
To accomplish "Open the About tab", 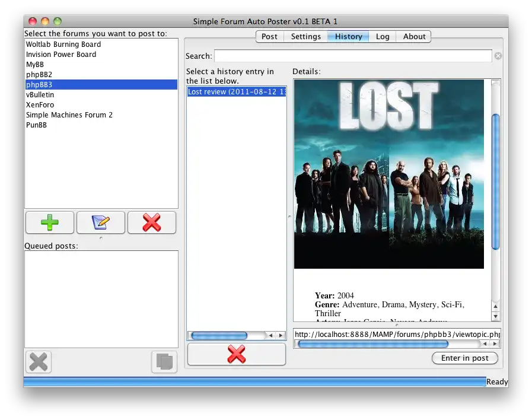I will (x=414, y=37).
